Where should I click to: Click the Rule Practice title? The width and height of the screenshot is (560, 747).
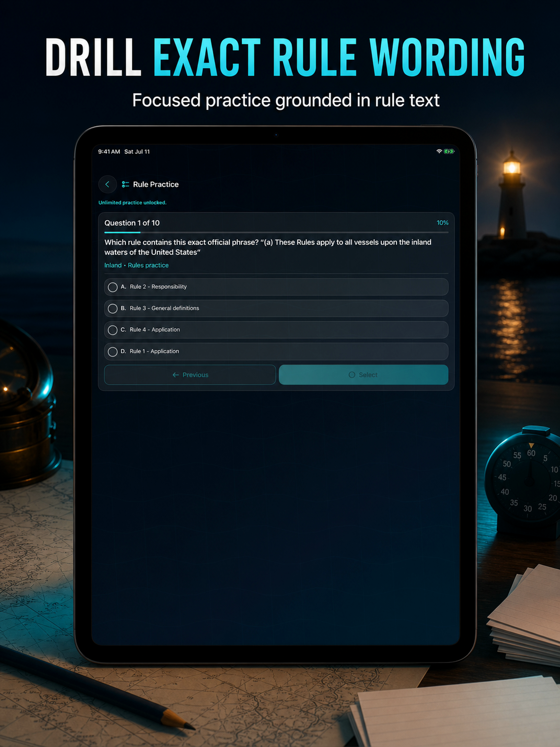[156, 184]
